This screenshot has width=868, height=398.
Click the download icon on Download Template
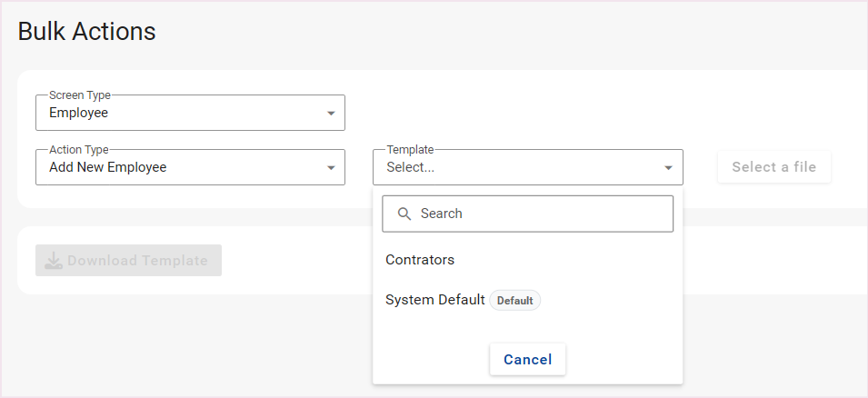point(54,261)
